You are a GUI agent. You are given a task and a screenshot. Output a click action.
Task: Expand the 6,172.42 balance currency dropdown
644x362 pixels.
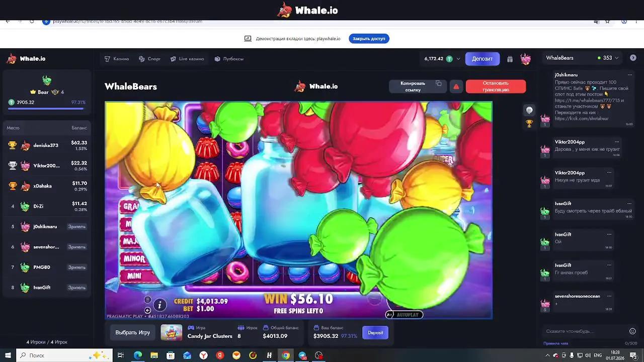tap(458, 59)
